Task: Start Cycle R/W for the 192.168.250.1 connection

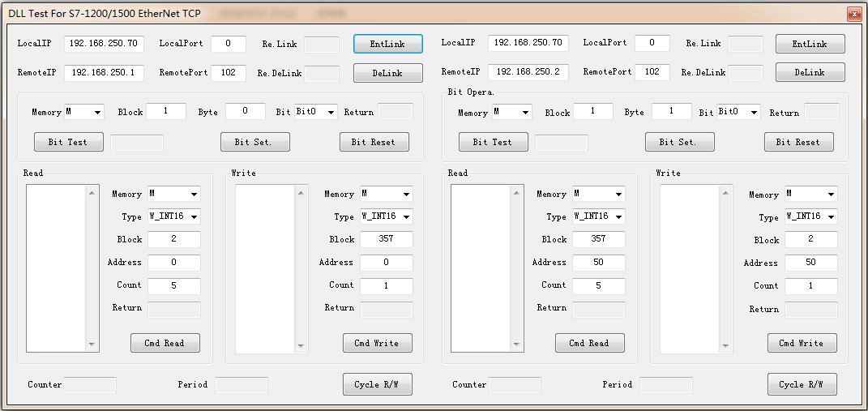Action: click(x=377, y=384)
